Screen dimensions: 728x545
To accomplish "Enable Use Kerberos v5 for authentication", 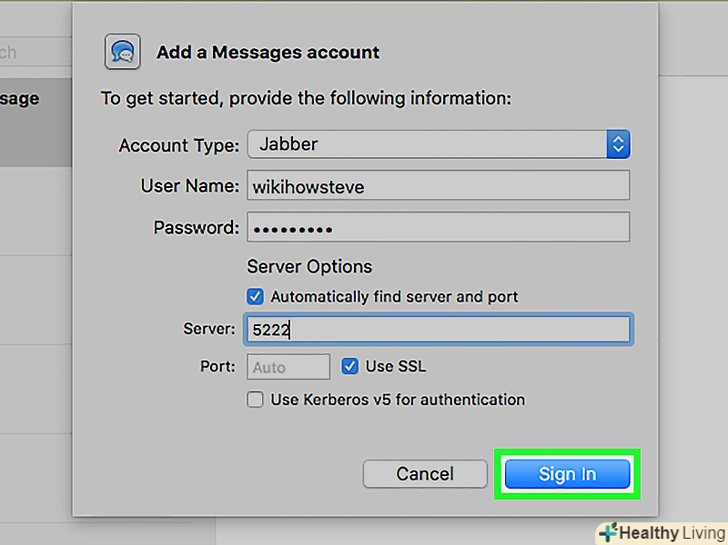I will coord(255,399).
